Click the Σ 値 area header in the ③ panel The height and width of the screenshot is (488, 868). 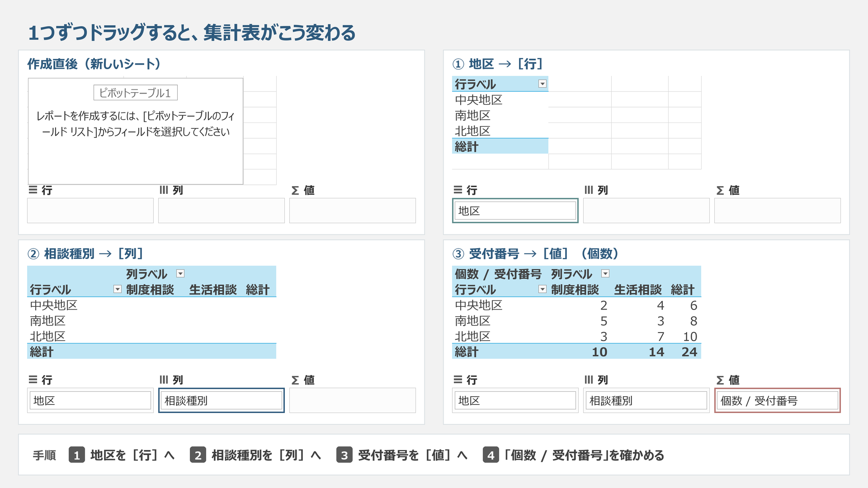click(728, 380)
